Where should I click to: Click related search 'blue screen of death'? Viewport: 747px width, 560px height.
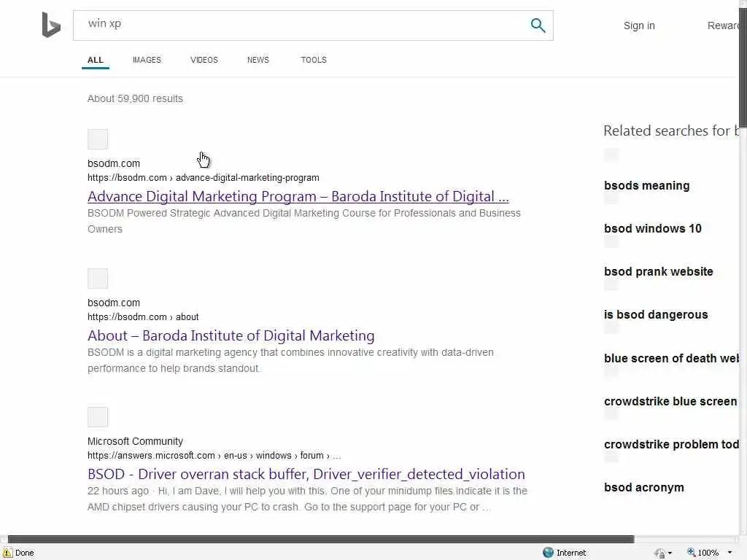coord(671,359)
